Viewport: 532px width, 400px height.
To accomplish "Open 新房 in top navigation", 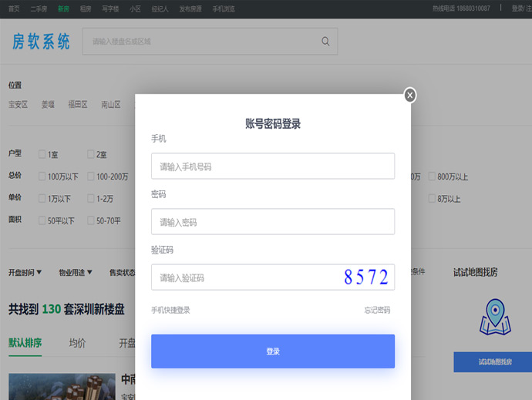I will click(63, 8).
